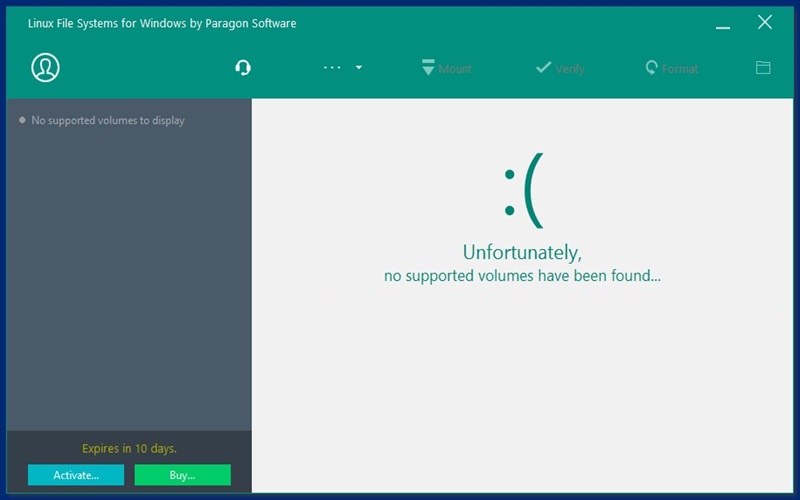Open the user account profile icon
Screen dimensions: 800x500
point(45,67)
